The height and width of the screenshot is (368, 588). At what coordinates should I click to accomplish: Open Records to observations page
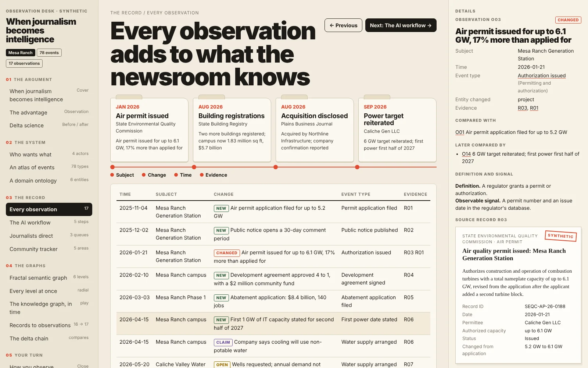pos(49,325)
